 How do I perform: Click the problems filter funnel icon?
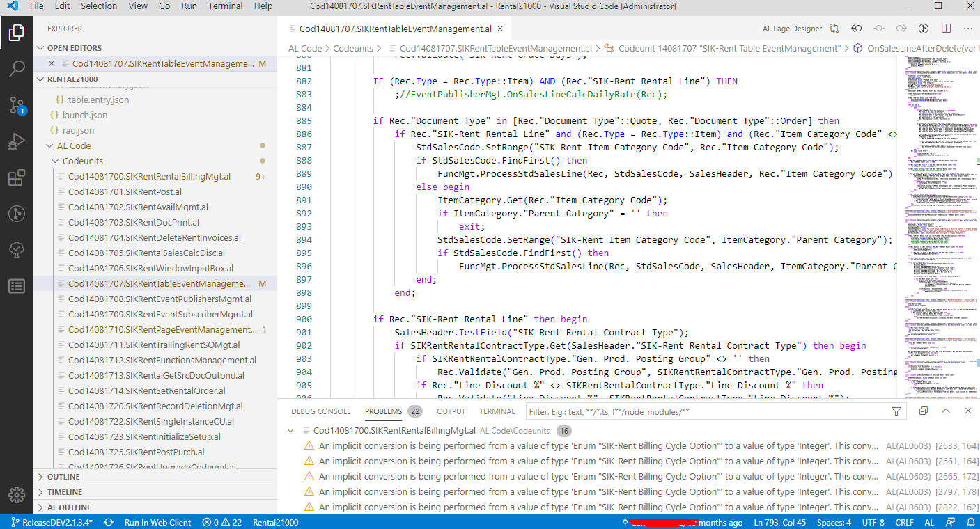[896, 411]
